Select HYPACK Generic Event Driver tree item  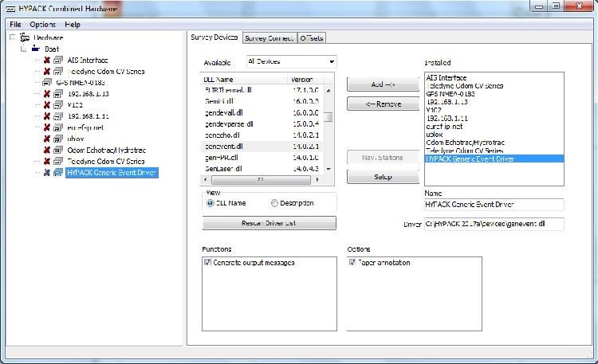click(x=112, y=172)
